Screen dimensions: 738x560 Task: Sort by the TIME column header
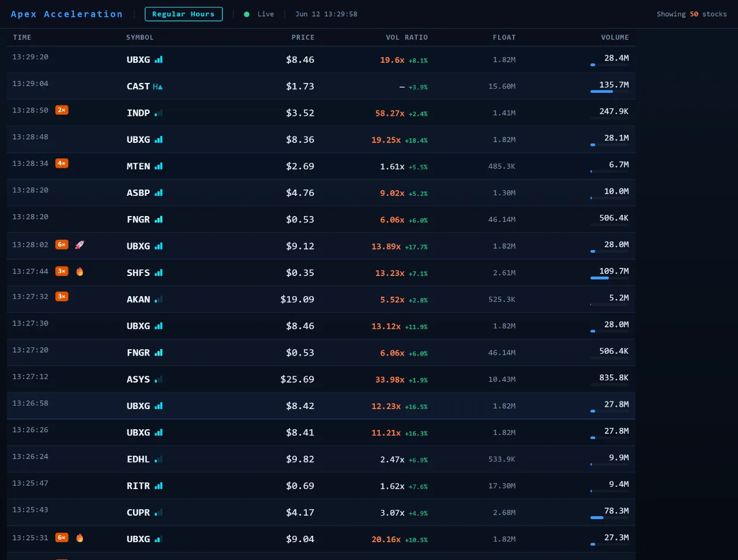[x=22, y=37]
